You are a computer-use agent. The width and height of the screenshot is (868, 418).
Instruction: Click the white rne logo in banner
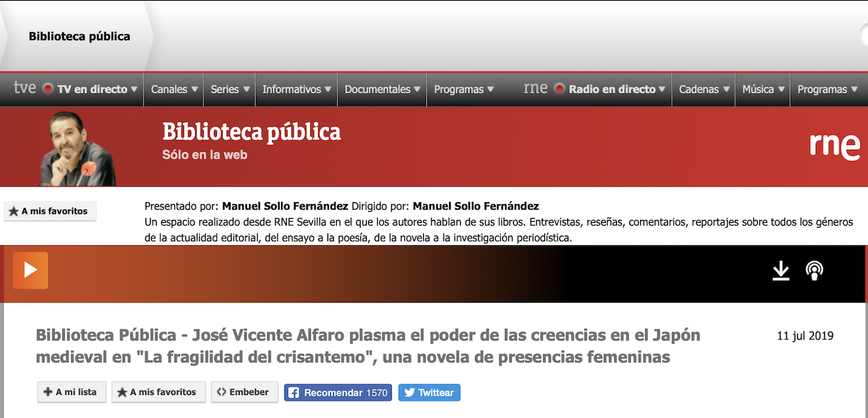tap(834, 146)
